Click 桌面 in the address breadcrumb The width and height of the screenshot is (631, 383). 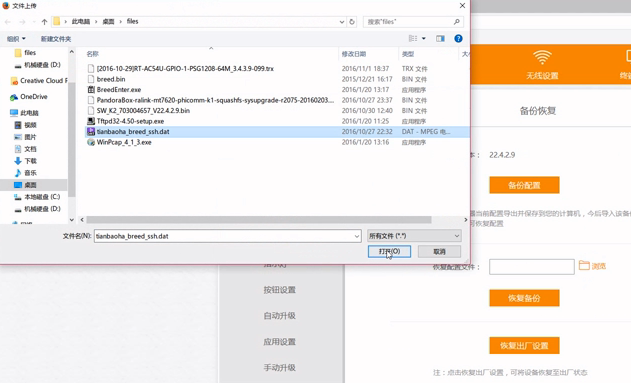[108, 22]
